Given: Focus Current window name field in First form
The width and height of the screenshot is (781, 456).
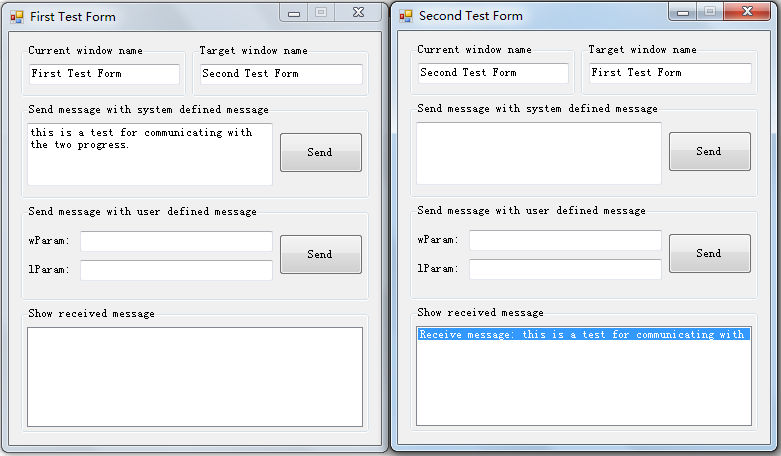Looking at the screenshot, I should tap(104, 74).
